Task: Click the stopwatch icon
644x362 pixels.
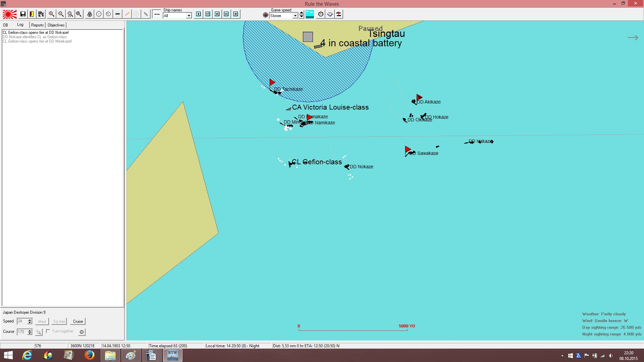Action: [321, 14]
